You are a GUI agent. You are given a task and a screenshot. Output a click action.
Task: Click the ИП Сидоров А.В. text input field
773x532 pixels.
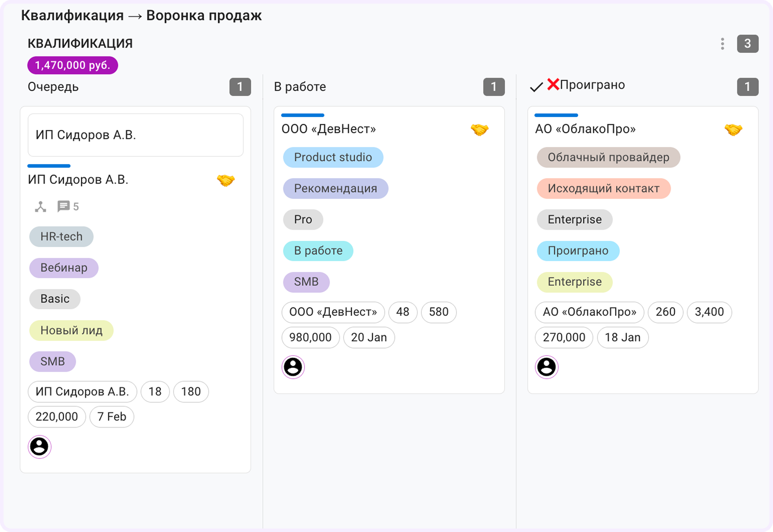[x=135, y=135]
